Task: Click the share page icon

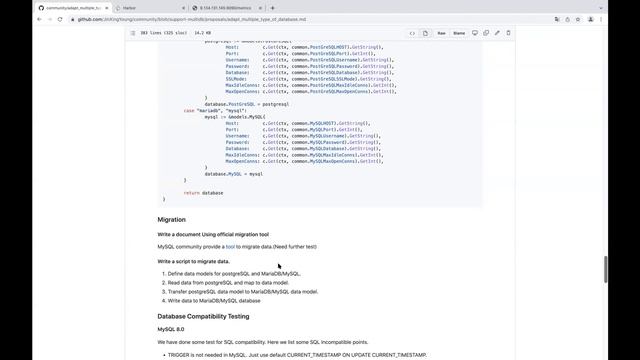Action: [567, 19]
